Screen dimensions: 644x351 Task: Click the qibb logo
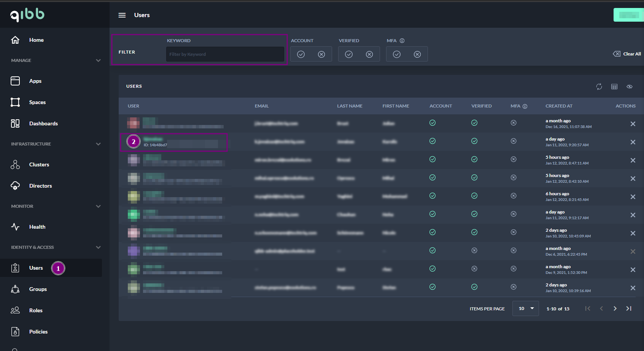click(x=27, y=14)
